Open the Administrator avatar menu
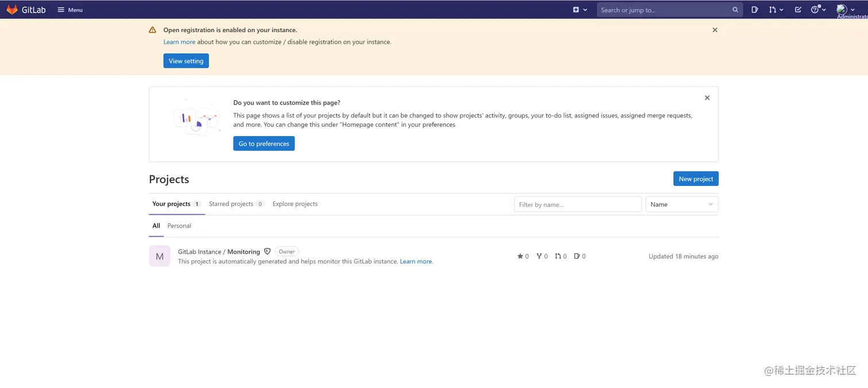The height and width of the screenshot is (388, 868). coord(846,10)
